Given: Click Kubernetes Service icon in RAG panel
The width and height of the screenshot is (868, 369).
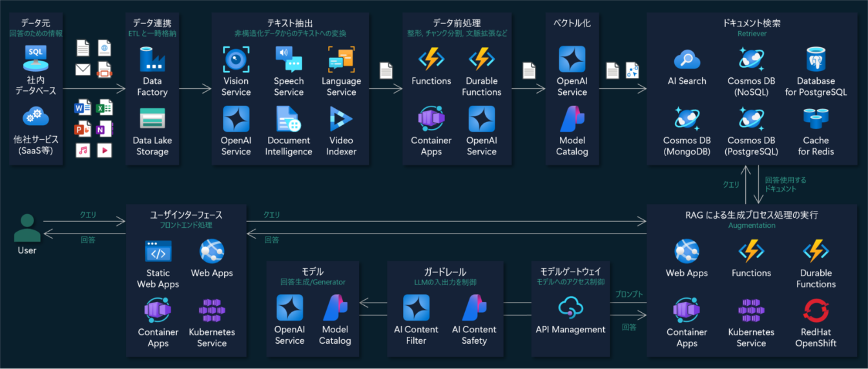Looking at the screenshot, I should click(752, 311).
